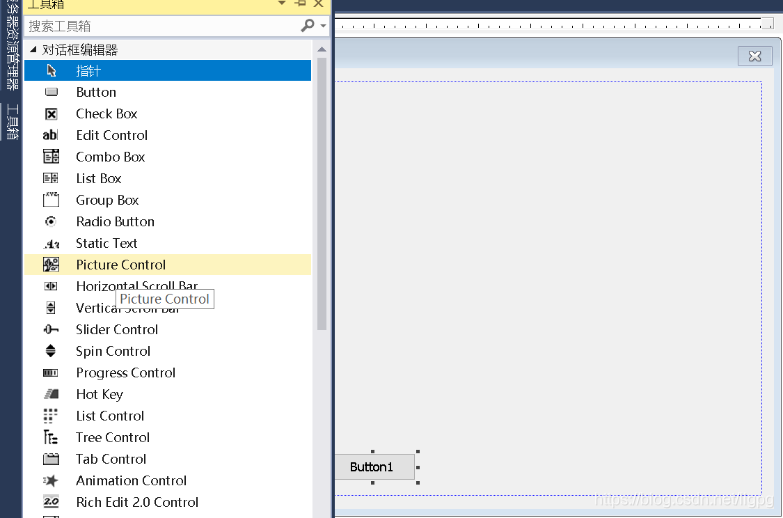Choose the Edit Control 'abl' icon
783x518 pixels.
pos(50,135)
